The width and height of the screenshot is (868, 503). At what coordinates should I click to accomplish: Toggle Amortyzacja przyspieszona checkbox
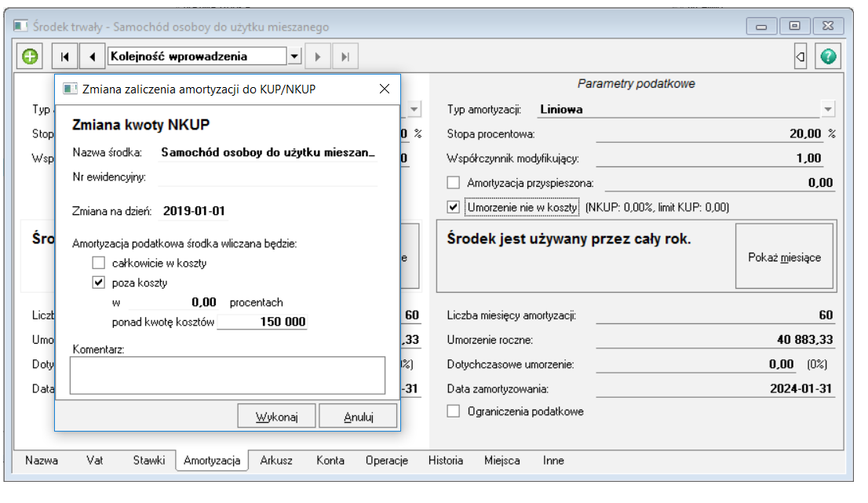pos(453,183)
